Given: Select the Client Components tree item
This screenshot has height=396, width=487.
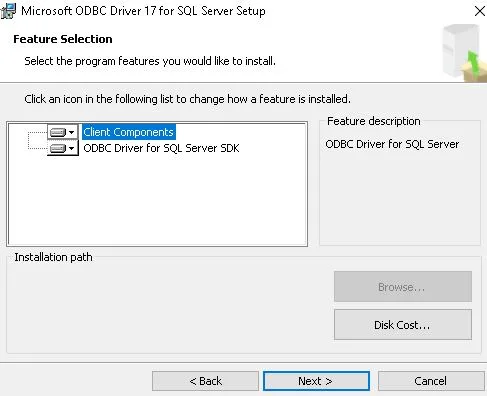Looking at the screenshot, I should 129,132.
